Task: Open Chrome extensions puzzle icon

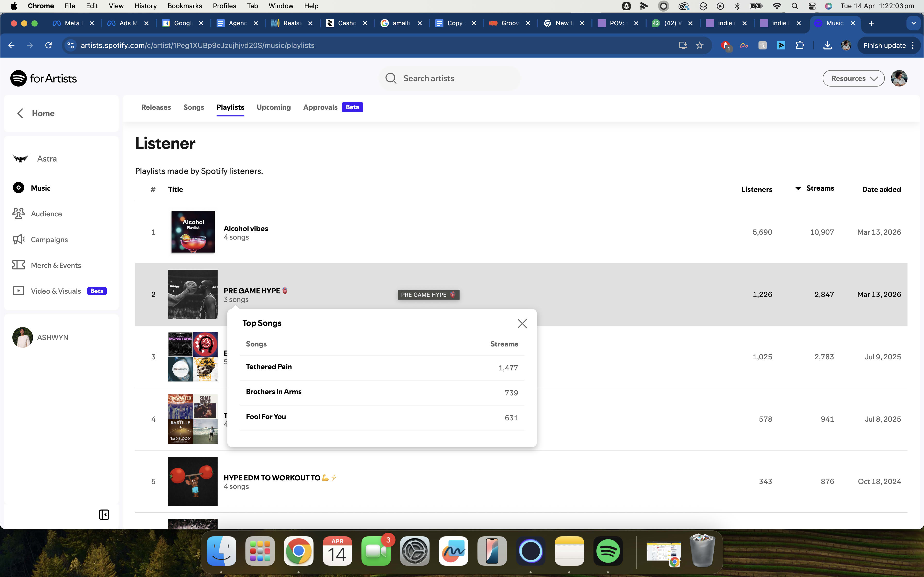Action: tap(799, 45)
